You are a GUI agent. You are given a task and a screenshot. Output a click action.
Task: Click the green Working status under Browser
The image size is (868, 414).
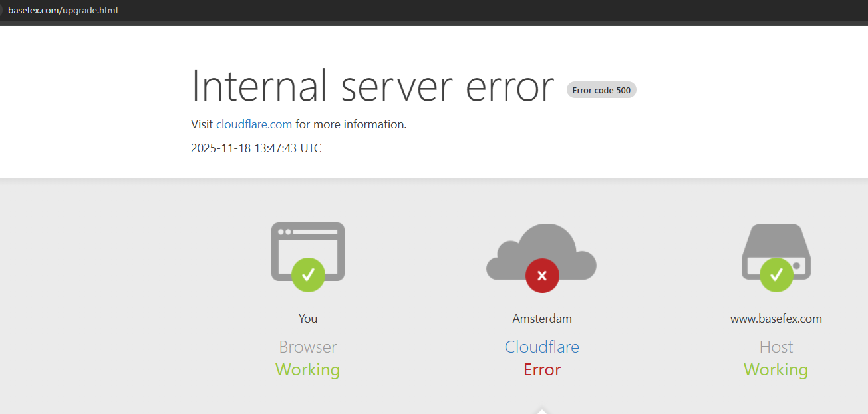tap(308, 369)
